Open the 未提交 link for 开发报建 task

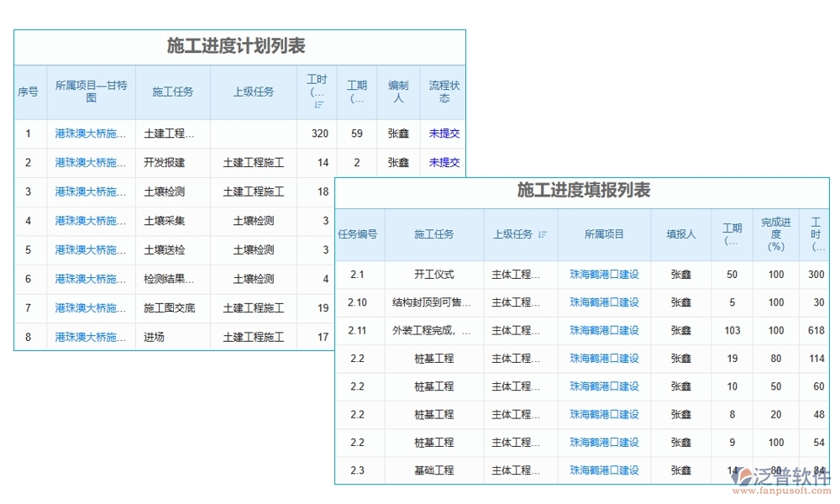point(444,162)
